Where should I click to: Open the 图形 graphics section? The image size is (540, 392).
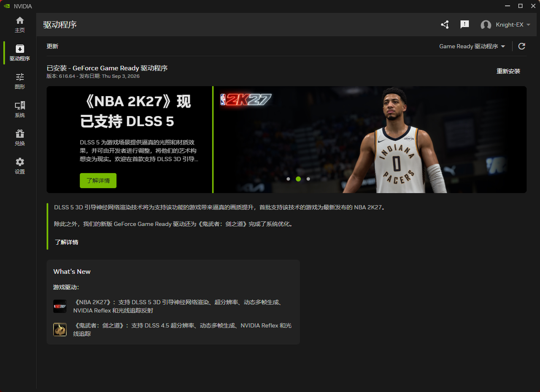point(20,81)
